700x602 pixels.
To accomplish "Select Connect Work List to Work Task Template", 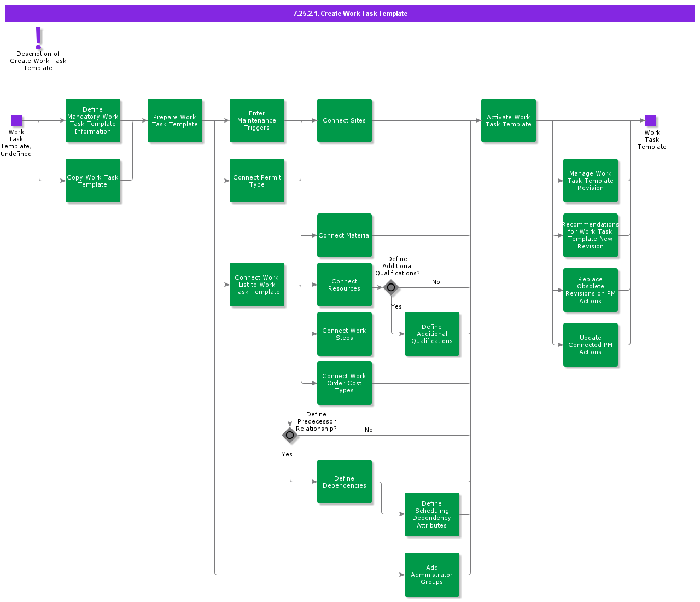I will coord(257,285).
